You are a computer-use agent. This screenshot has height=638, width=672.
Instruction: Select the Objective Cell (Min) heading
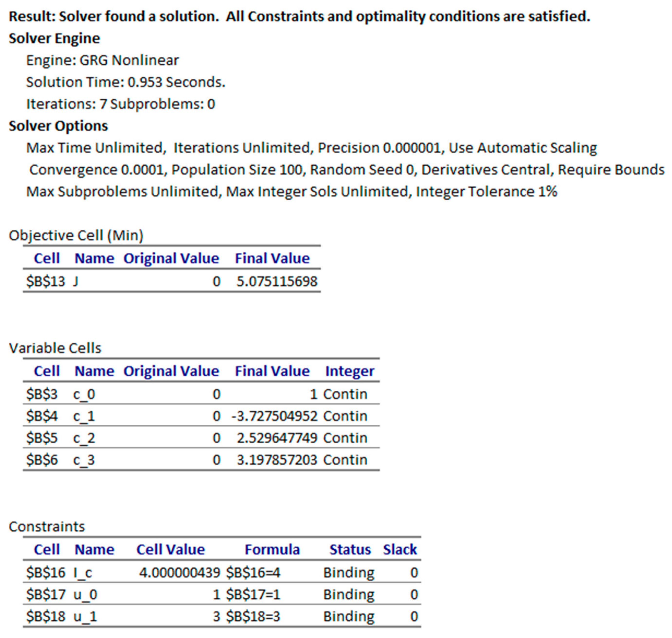pos(76,235)
